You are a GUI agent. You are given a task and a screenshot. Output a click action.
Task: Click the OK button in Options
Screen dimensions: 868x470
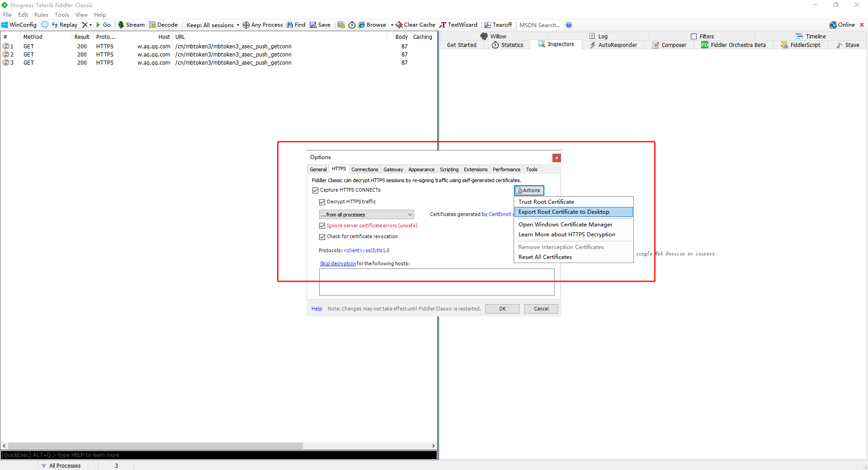point(502,309)
